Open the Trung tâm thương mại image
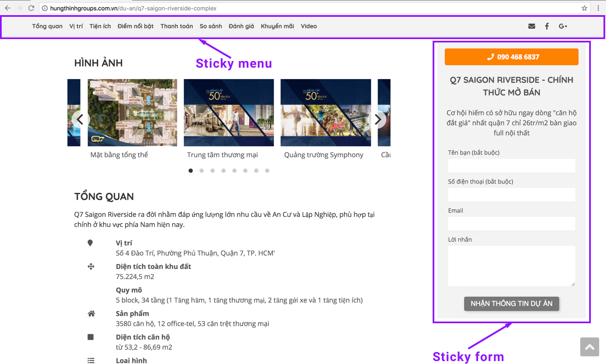The height and width of the screenshot is (364, 606). coord(229,113)
